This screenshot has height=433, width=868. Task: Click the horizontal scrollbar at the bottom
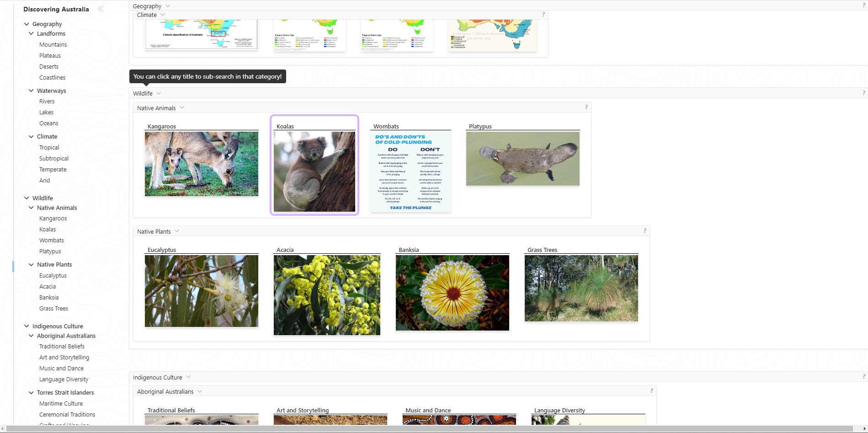[430, 428]
